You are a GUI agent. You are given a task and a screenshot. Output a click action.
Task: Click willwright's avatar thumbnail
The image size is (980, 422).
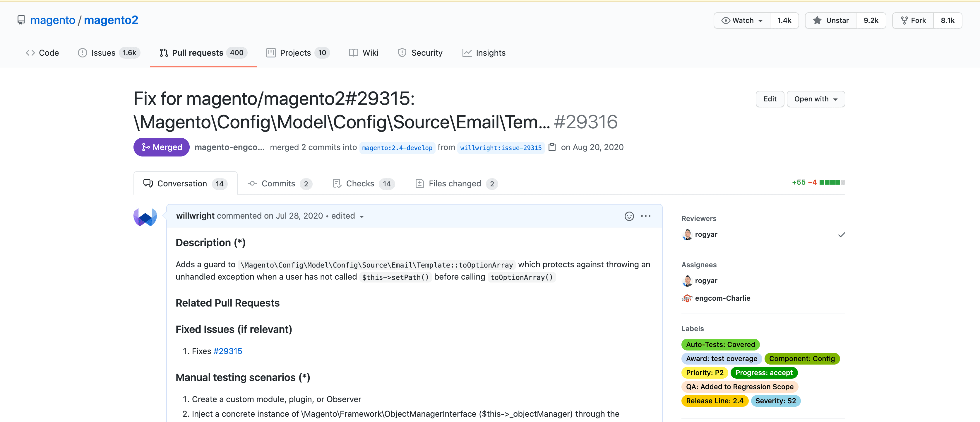145,217
